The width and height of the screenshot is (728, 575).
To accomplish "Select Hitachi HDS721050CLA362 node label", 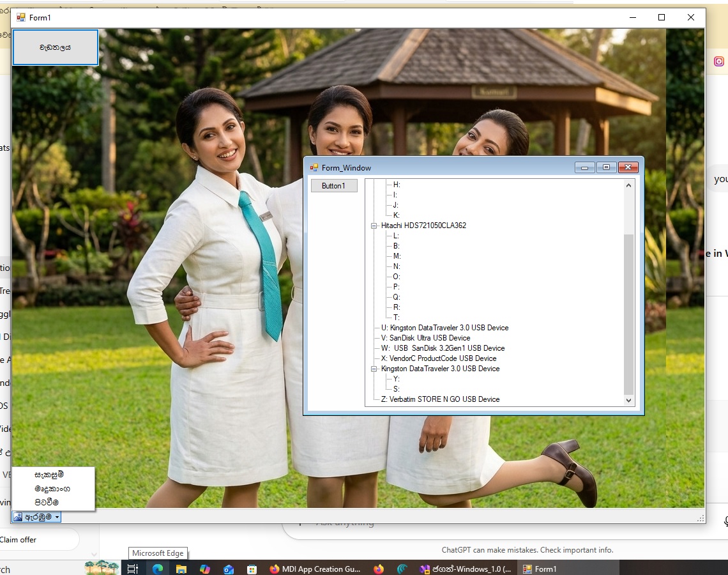I will [423, 226].
